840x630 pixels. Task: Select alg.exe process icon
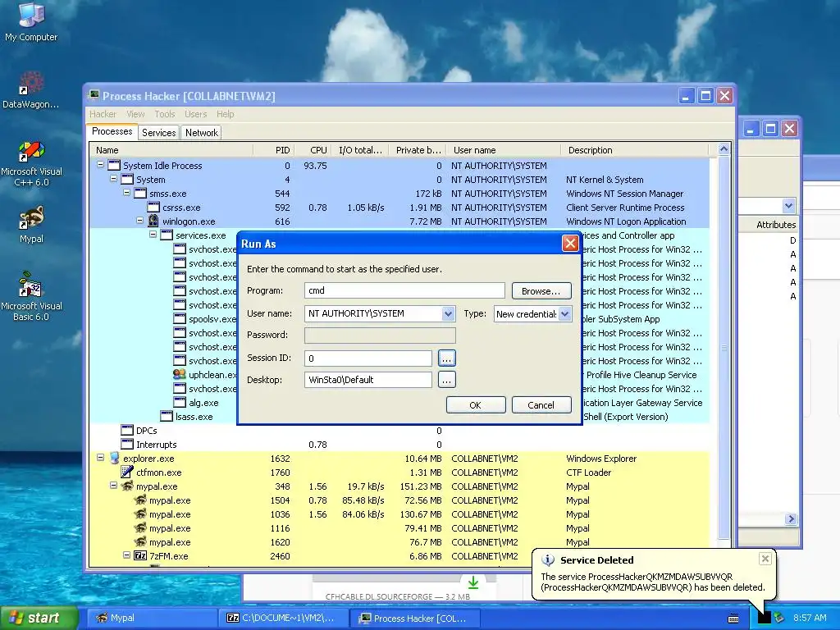(180, 402)
